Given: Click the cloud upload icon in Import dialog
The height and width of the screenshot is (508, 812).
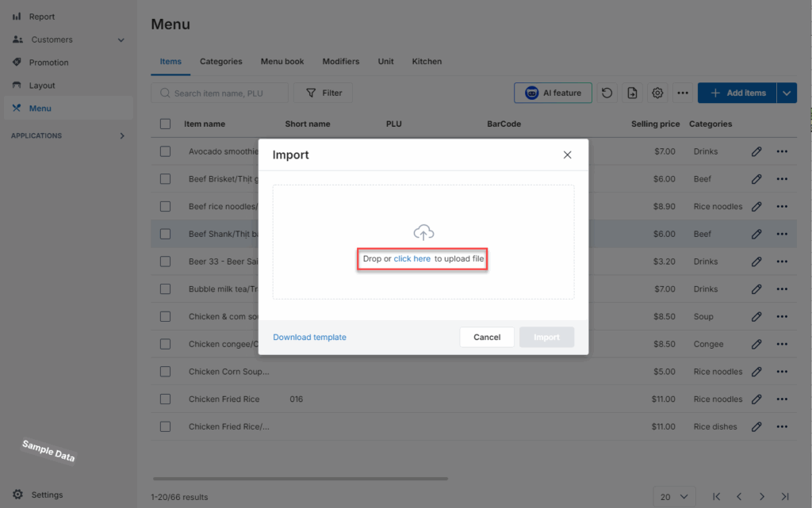Looking at the screenshot, I should 423,233.
